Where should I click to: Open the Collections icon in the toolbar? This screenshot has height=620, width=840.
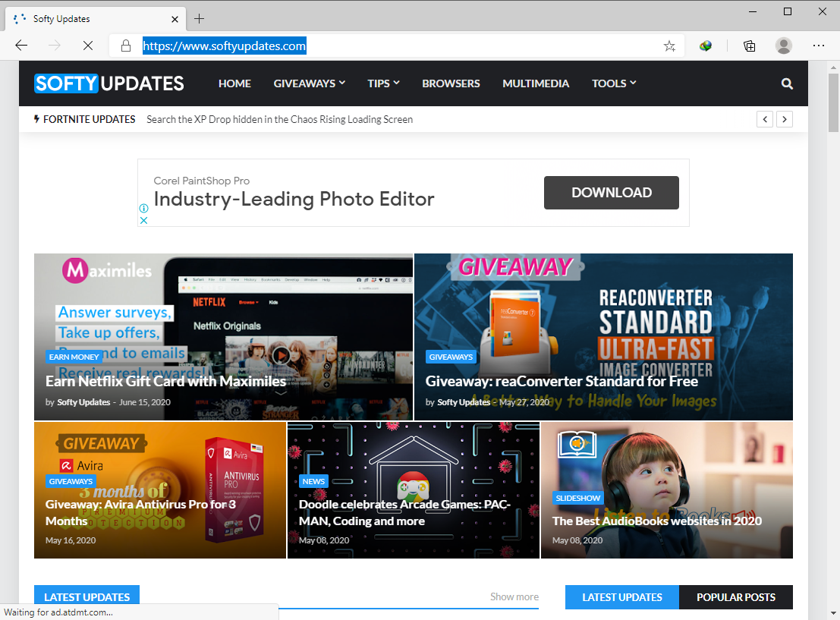[750, 46]
